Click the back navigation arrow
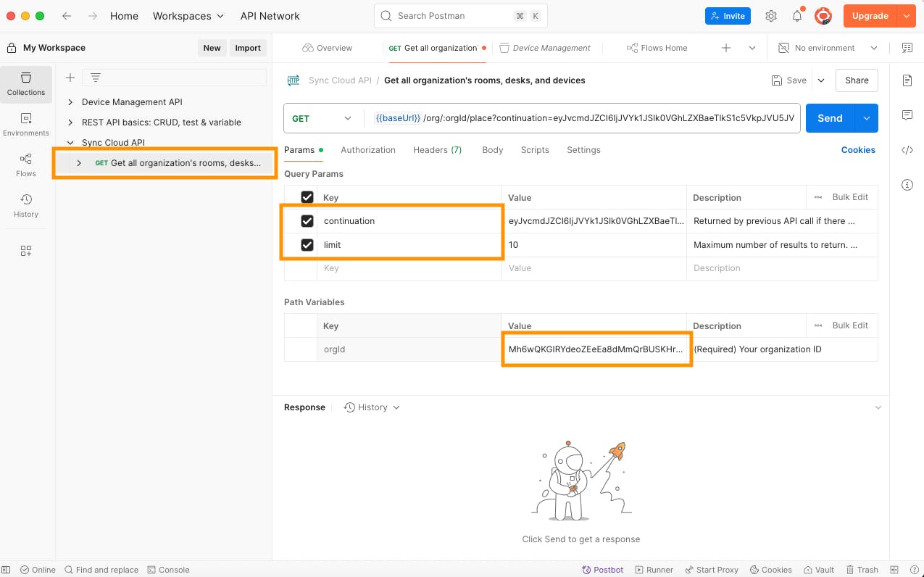 point(67,16)
